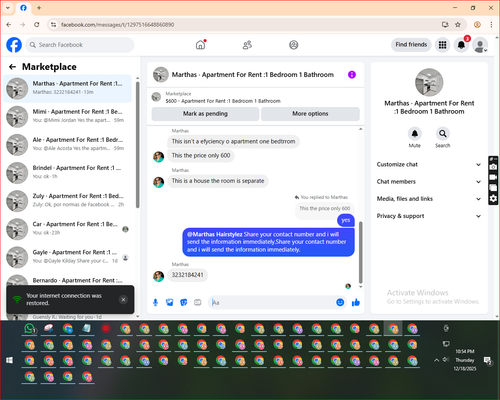
Task: Click the Find friends button
Action: 411,45
